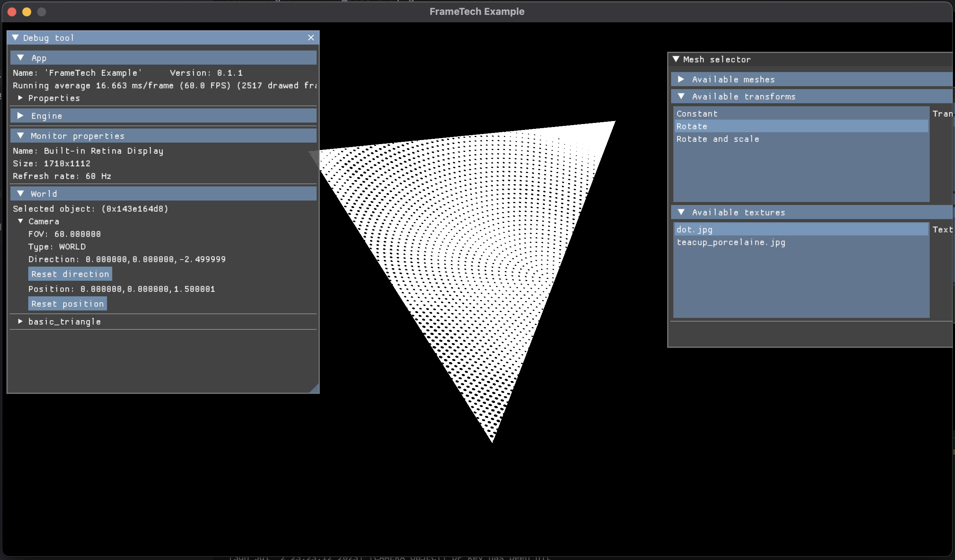Click the Reset direction button
The height and width of the screenshot is (560, 955).
coord(70,274)
